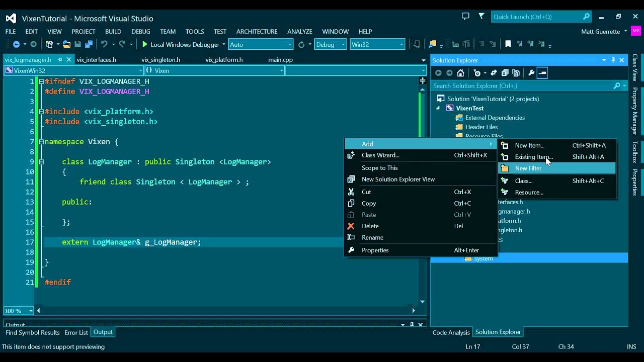Switch to vix_interfaces.h tab
Viewport: 644px width, 362px height.
point(96,59)
